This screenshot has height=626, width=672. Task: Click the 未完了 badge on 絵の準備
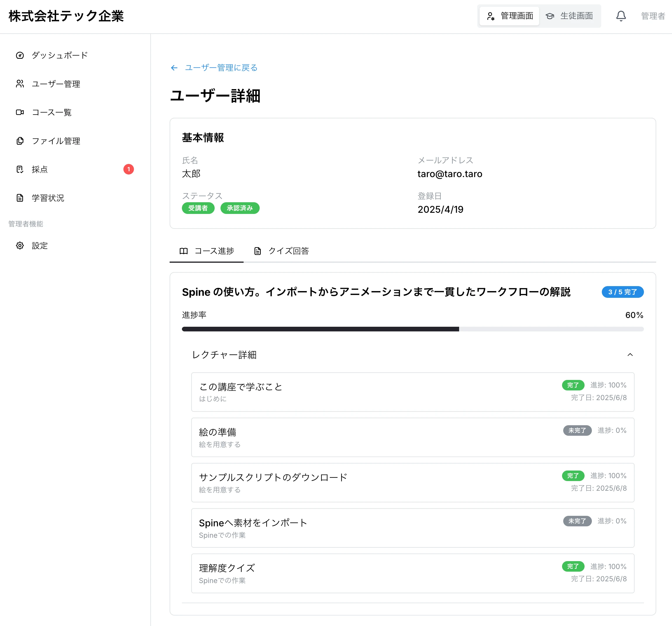coord(577,430)
